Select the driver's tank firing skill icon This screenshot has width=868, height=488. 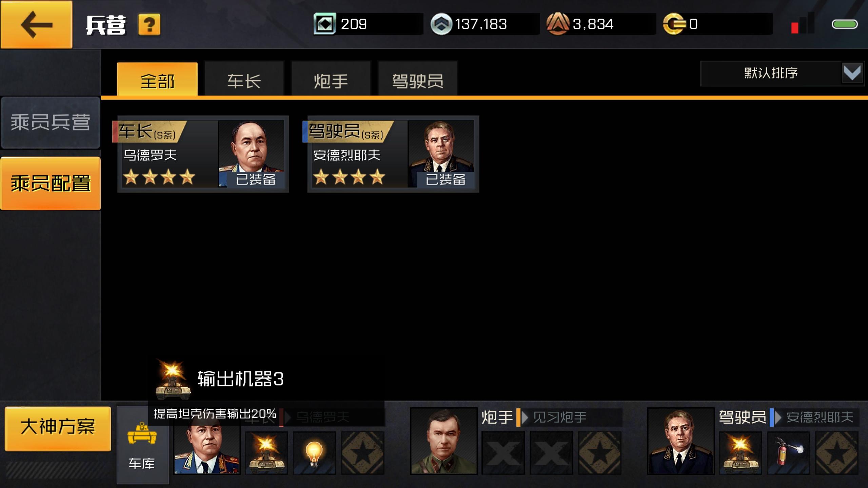pyautogui.click(x=741, y=453)
